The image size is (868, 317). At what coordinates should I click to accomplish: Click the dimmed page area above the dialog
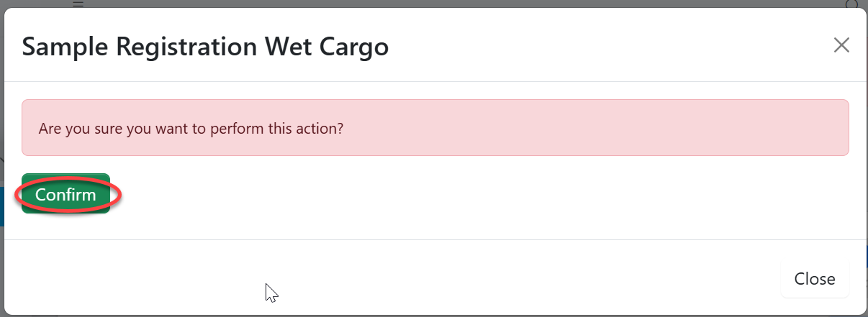pos(432,4)
